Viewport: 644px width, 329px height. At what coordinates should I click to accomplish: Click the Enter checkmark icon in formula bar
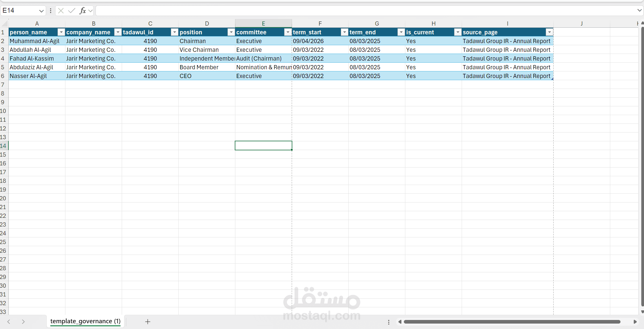click(72, 11)
